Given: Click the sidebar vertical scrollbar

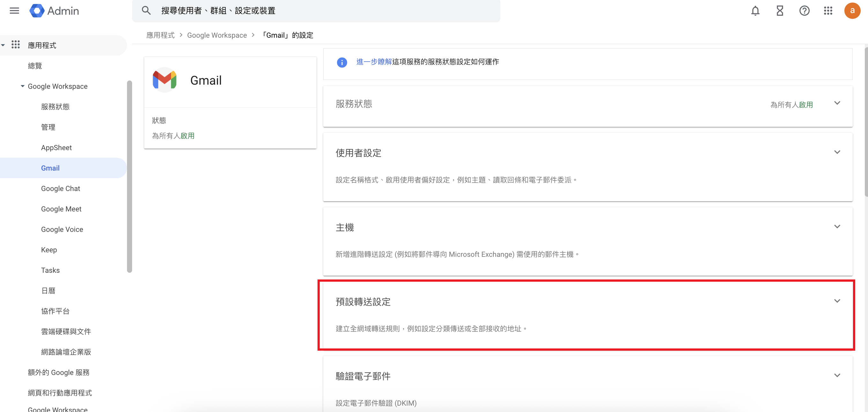Looking at the screenshot, I should 129,176.
